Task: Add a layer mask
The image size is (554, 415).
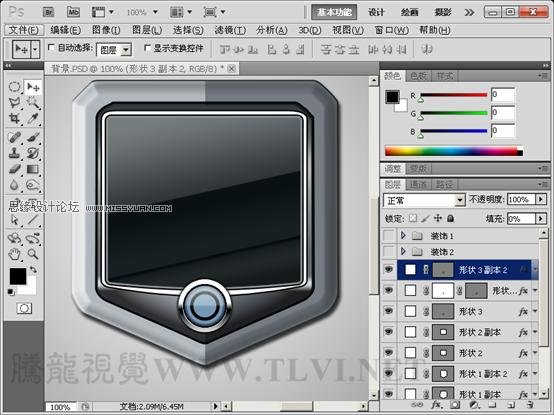Action: (455, 405)
